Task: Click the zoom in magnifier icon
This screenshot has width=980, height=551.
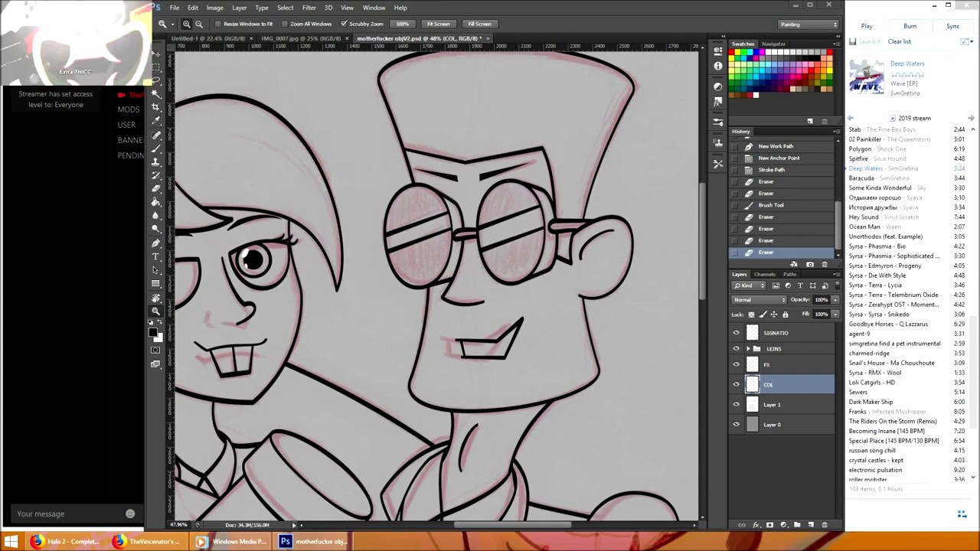Action: click(x=186, y=24)
